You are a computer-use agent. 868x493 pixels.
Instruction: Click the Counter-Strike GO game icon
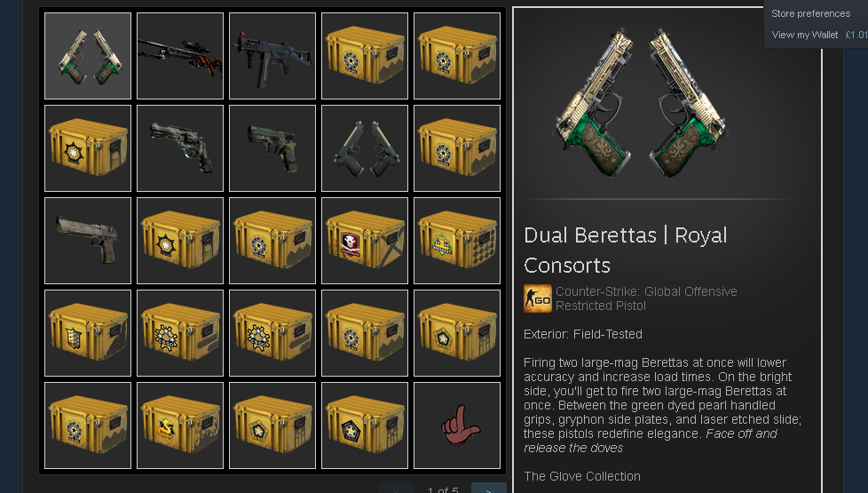(x=538, y=298)
